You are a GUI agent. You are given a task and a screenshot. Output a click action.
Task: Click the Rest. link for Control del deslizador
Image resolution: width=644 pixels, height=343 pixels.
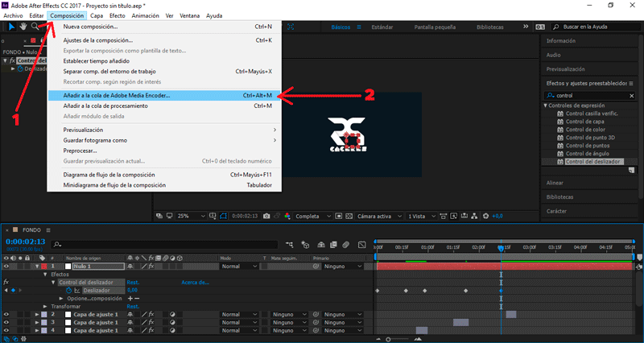coord(133,282)
